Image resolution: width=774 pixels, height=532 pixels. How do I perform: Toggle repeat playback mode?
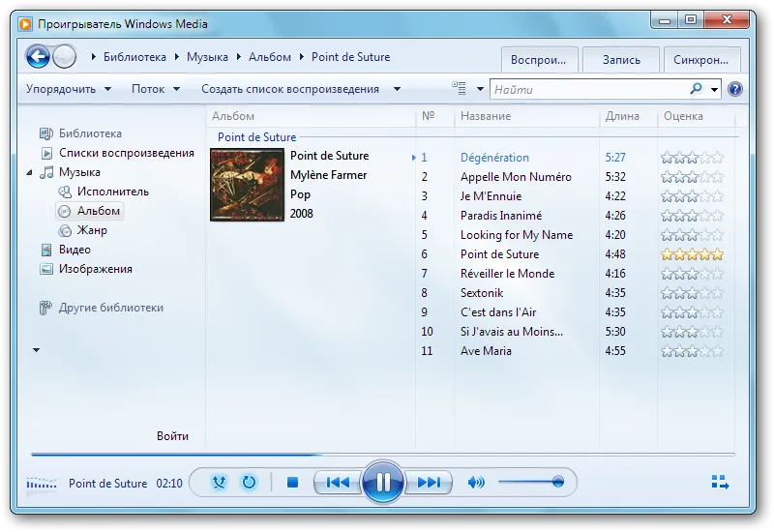[250, 482]
